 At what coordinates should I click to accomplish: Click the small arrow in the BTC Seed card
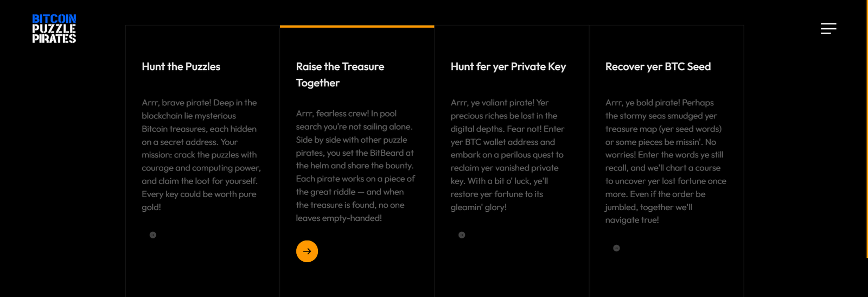[x=616, y=248]
